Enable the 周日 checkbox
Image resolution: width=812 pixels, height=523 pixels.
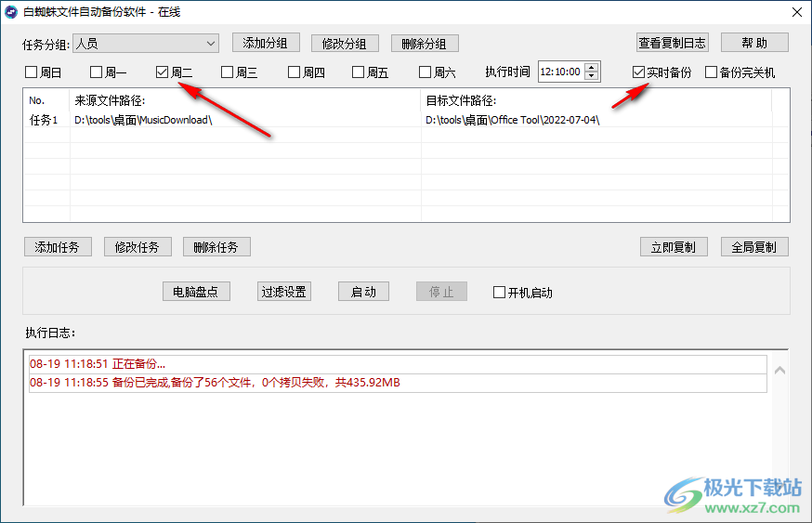31,72
